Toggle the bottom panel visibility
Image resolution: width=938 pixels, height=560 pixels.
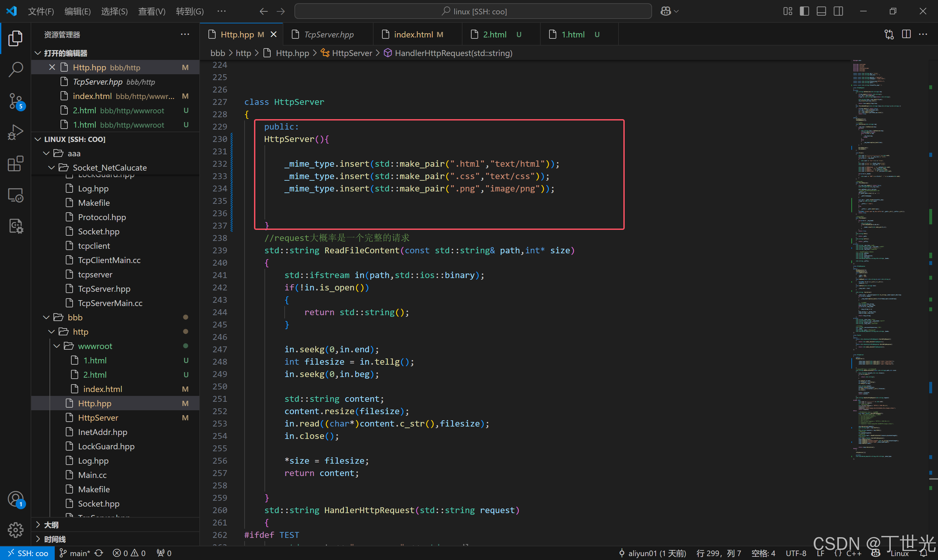pyautogui.click(x=821, y=11)
